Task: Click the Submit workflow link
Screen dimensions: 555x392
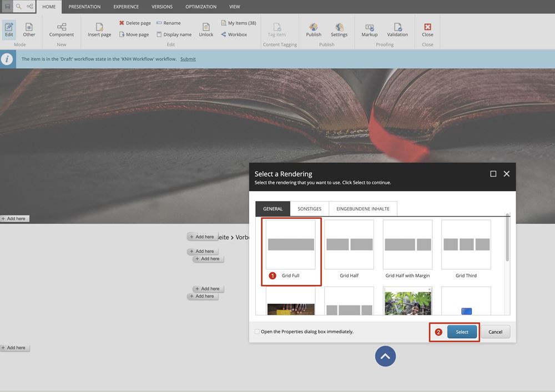Action: 188,59
